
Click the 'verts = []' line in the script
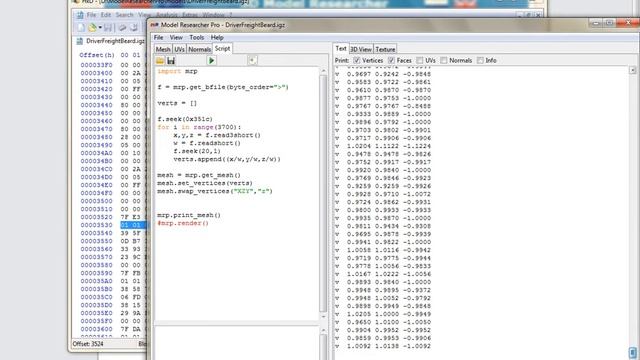pos(177,103)
